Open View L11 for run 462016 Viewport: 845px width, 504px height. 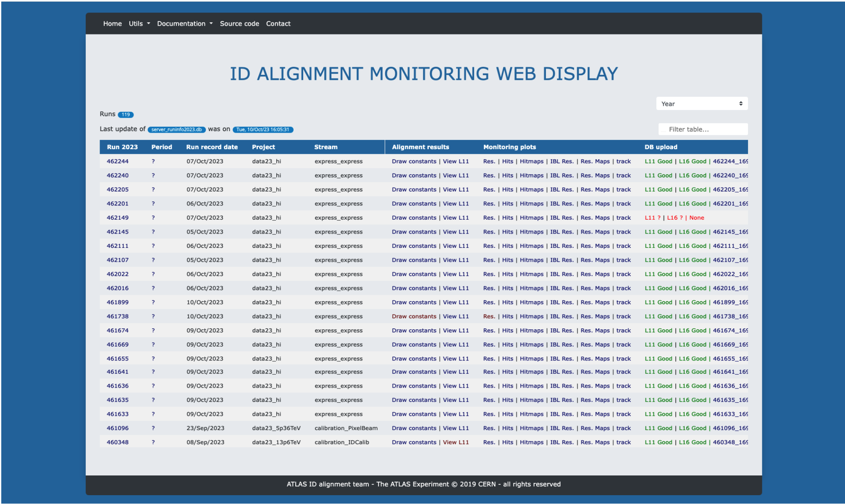pyautogui.click(x=456, y=288)
